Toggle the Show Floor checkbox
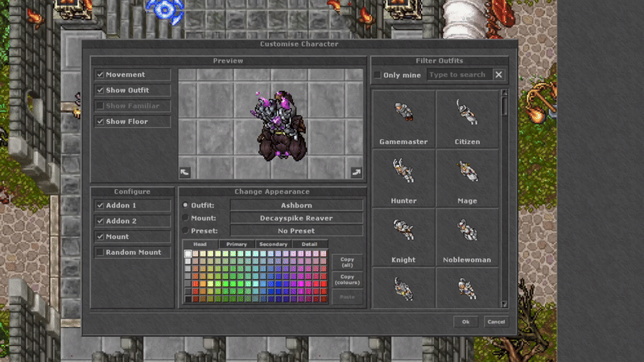Image resolution: width=644 pixels, height=362 pixels. pyautogui.click(x=100, y=121)
